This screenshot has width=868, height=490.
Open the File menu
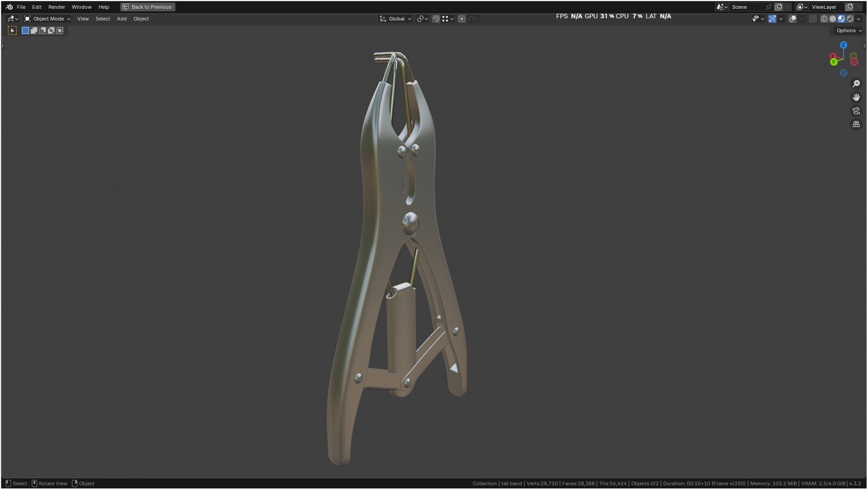[x=21, y=7]
